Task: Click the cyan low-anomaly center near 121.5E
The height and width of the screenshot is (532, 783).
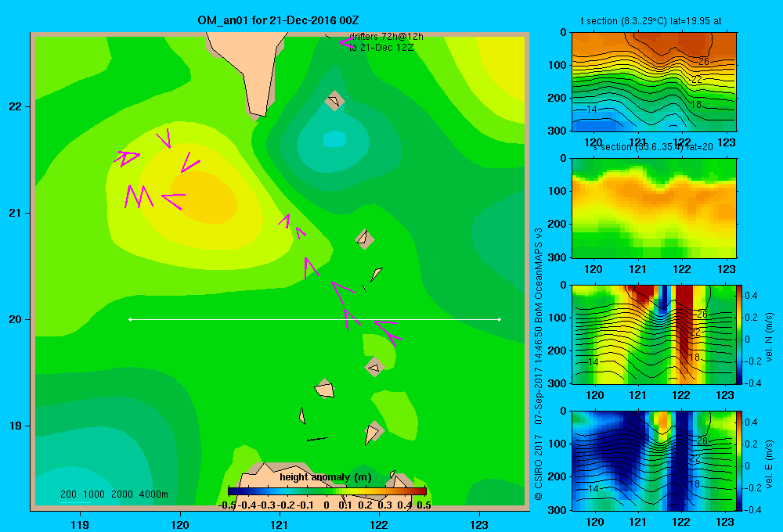Action: pos(334,138)
